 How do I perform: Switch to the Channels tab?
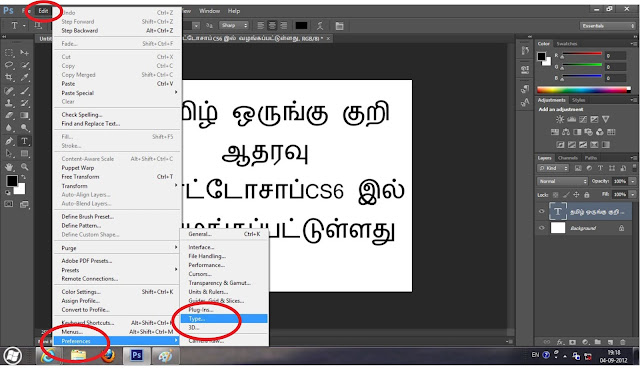coord(567,158)
